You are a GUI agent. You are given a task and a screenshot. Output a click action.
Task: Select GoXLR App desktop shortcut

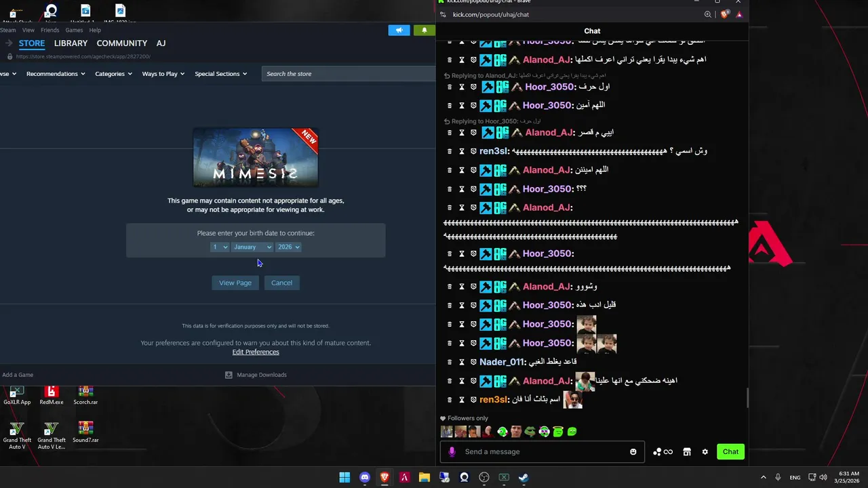click(17, 395)
